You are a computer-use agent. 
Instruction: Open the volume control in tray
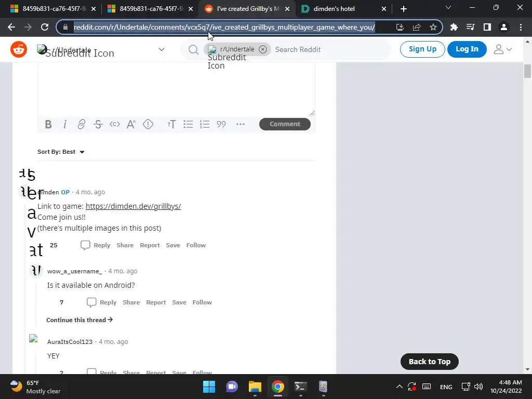(x=478, y=387)
